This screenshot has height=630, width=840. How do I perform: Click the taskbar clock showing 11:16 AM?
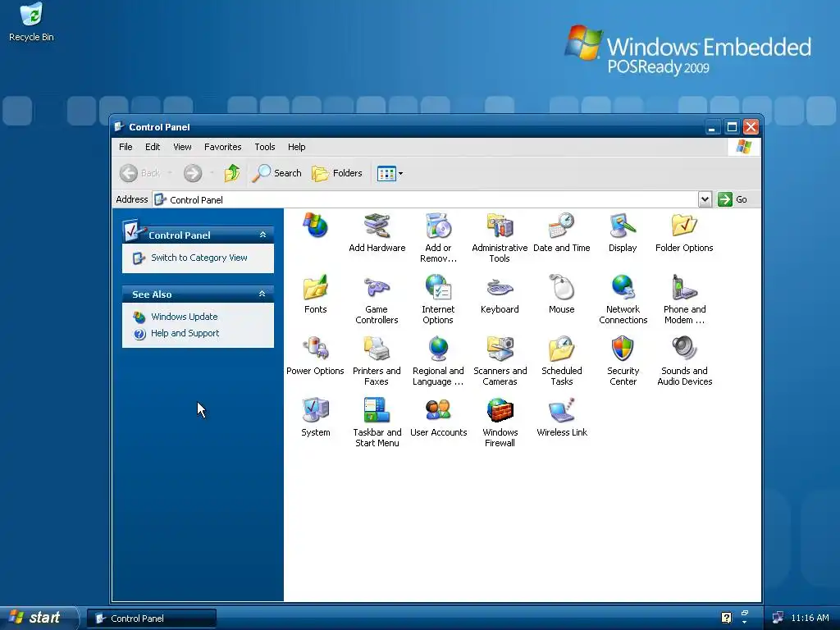[810, 618]
